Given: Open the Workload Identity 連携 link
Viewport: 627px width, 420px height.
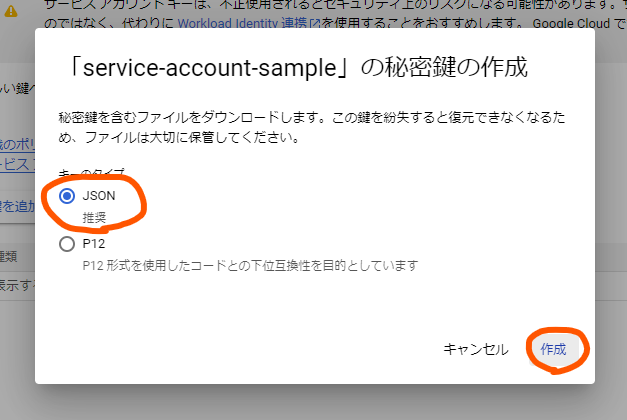Looking at the screenshot, I should 249,24.
